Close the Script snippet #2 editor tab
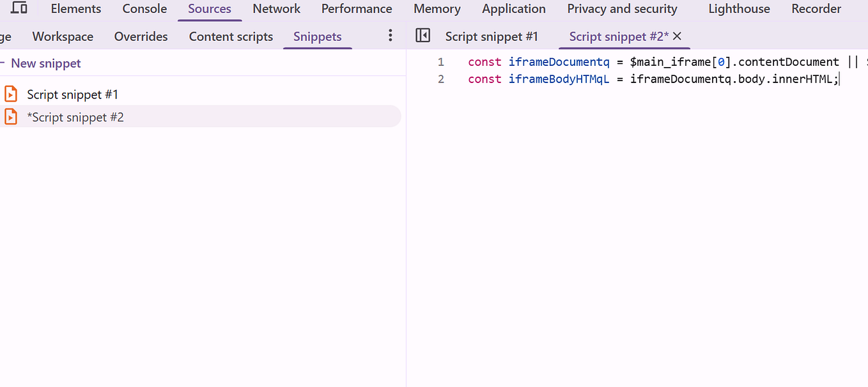The height and width of the screenshot is (387, 868). [677, 36]
